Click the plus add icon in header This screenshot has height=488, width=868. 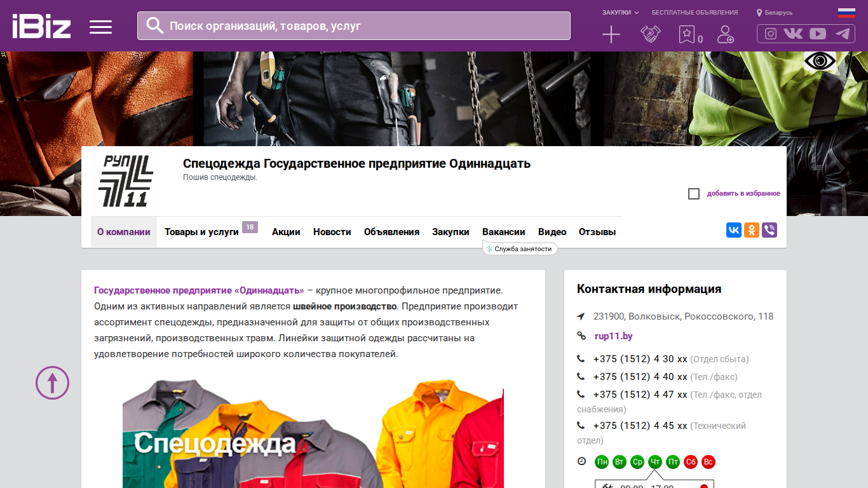tap(611, 34)
